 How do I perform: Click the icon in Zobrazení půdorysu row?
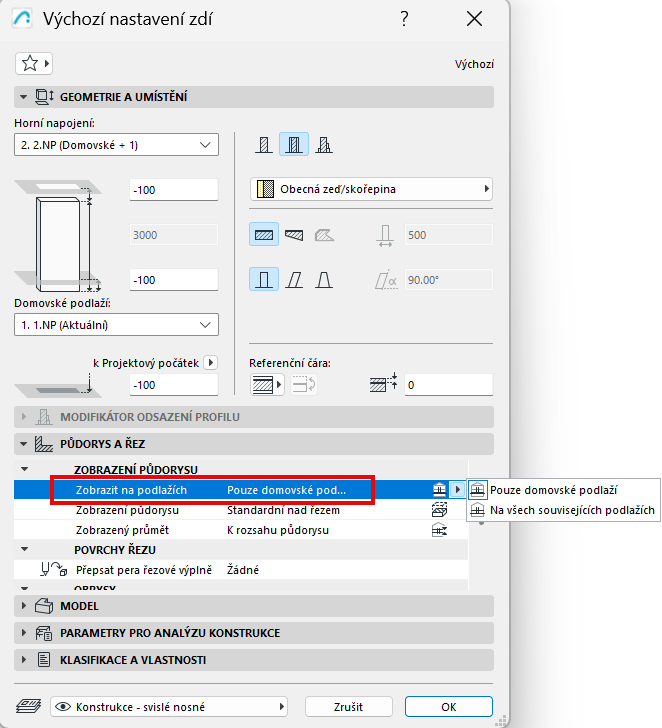pyautogui.click(x=439, y=510)
